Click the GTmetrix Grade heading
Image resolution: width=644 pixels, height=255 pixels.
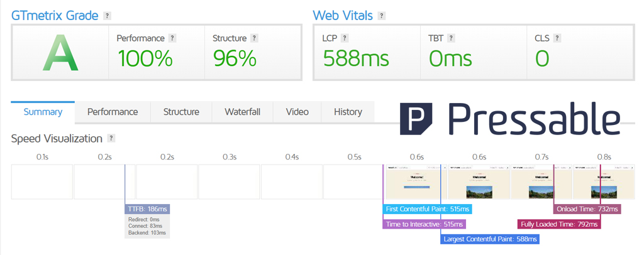tap(55, 16)
